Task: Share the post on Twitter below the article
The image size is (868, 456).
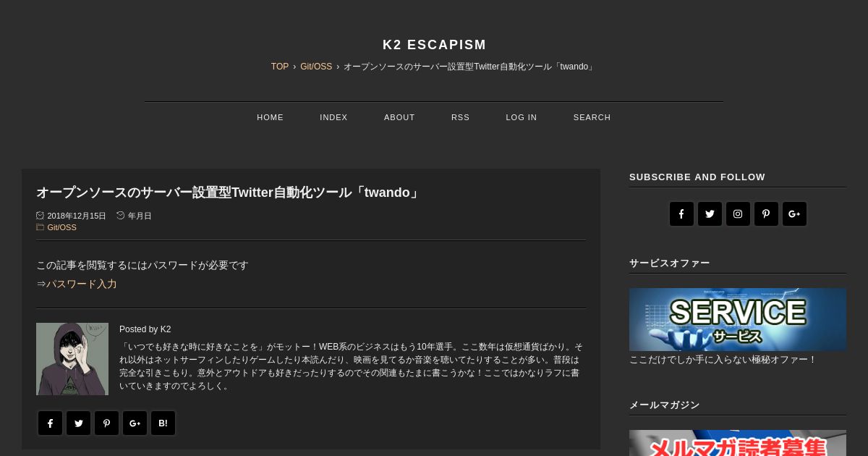Action: point(78,423)
